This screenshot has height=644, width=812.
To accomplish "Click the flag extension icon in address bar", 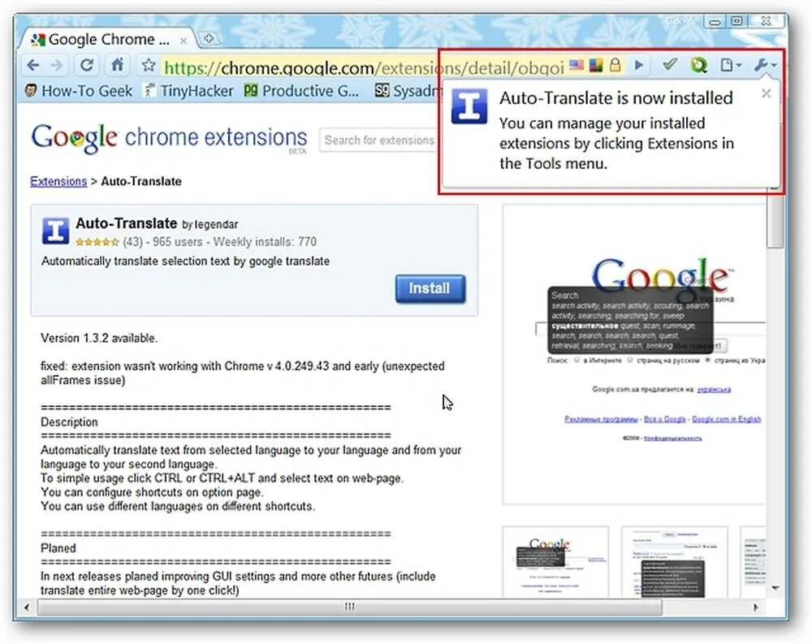I will [x=577, y=65].
